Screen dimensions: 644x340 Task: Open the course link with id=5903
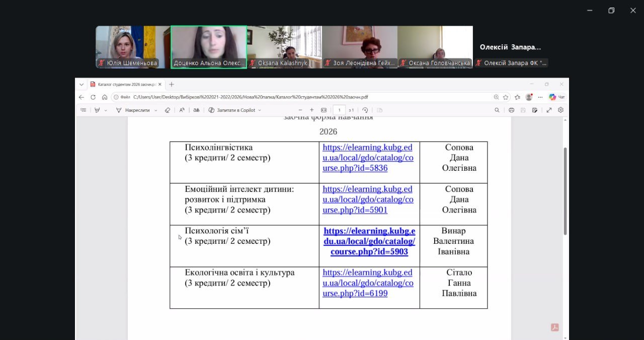pyautogui.click(x=369, y=241)
